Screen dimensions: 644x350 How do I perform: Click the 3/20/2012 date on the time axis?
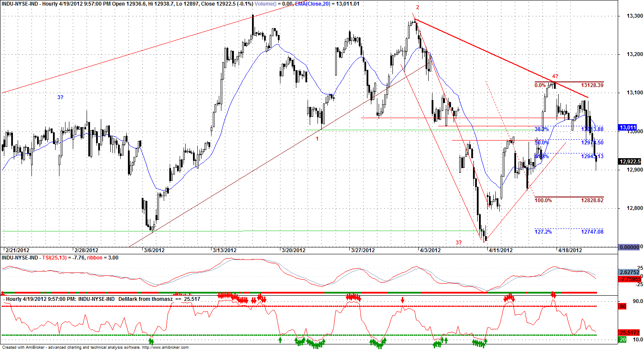[293, 250]
